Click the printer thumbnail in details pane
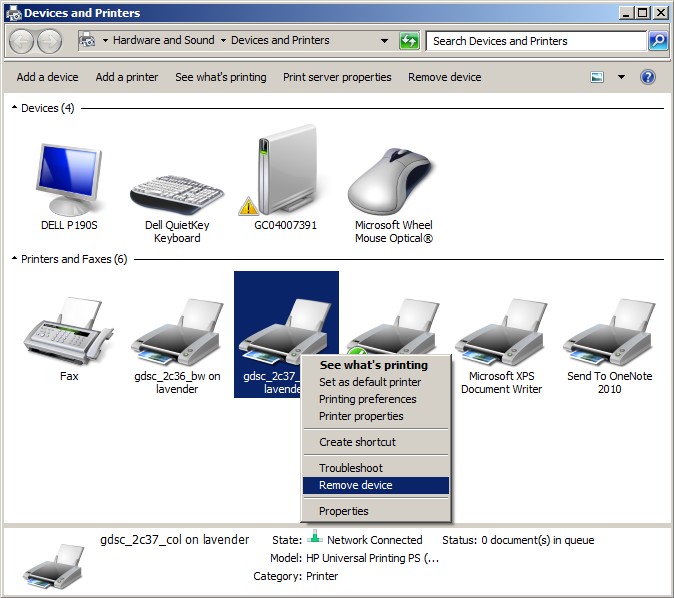Image resolution: width=674 pixels, height=598 pixels. pyautogui.click(x=53, y=567)
